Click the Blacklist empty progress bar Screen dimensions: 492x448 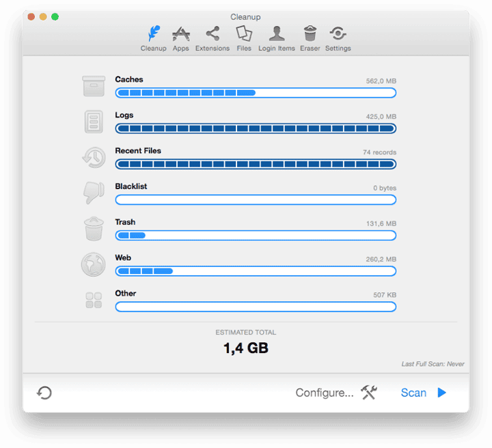256,199
